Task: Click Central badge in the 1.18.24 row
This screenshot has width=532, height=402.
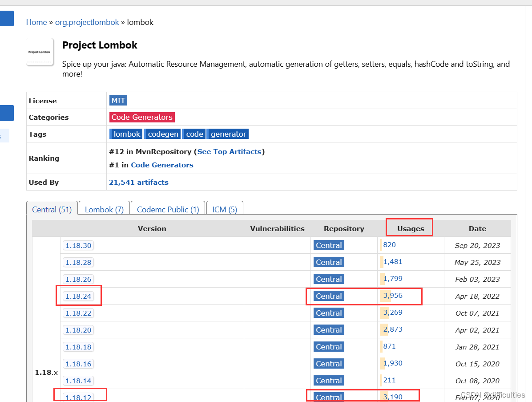Action: [329, 296]
